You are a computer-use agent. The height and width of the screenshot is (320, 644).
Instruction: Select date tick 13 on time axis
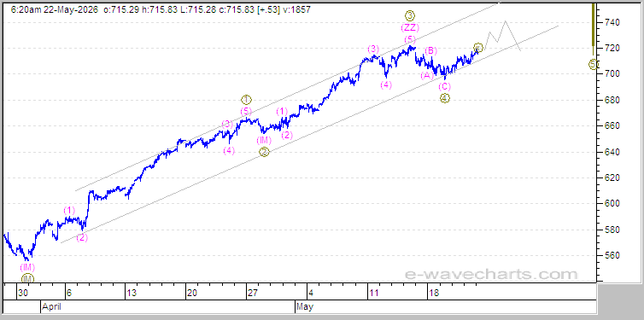[132, 294]
